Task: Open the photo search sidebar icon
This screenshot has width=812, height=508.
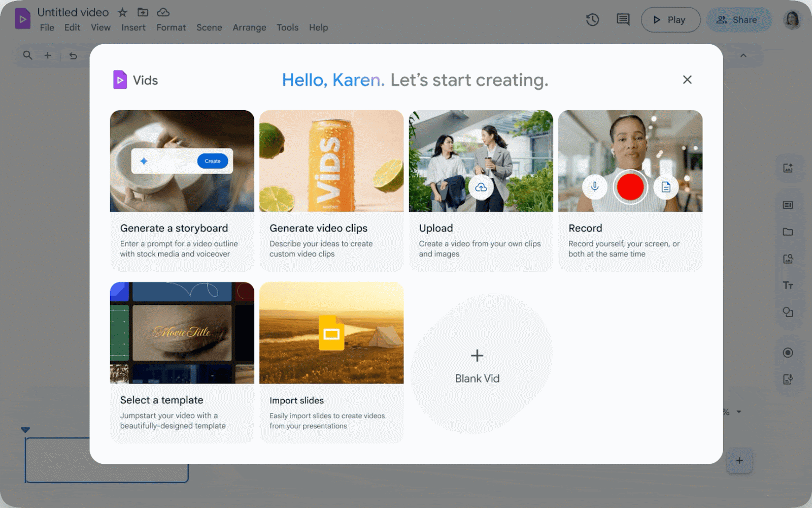Action: pos(788,259)
